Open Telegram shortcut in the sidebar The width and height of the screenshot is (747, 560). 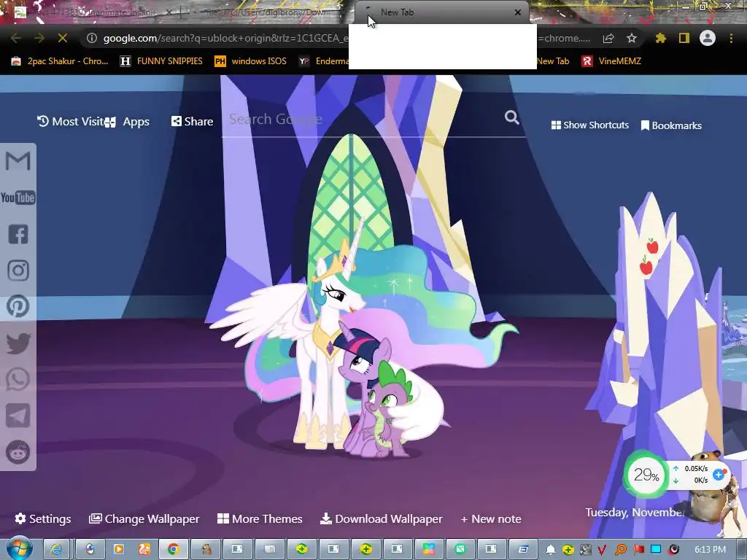(x=18, y=416)
